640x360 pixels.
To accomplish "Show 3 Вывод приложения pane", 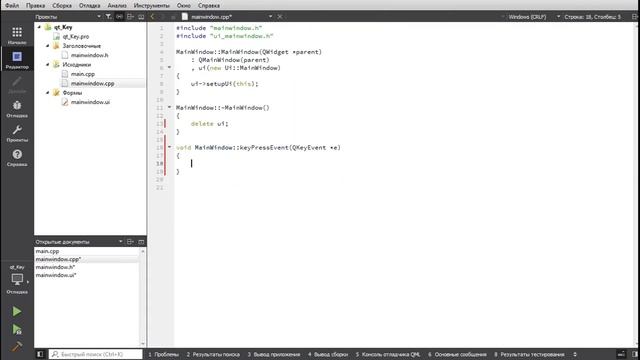I will point(273,354).
